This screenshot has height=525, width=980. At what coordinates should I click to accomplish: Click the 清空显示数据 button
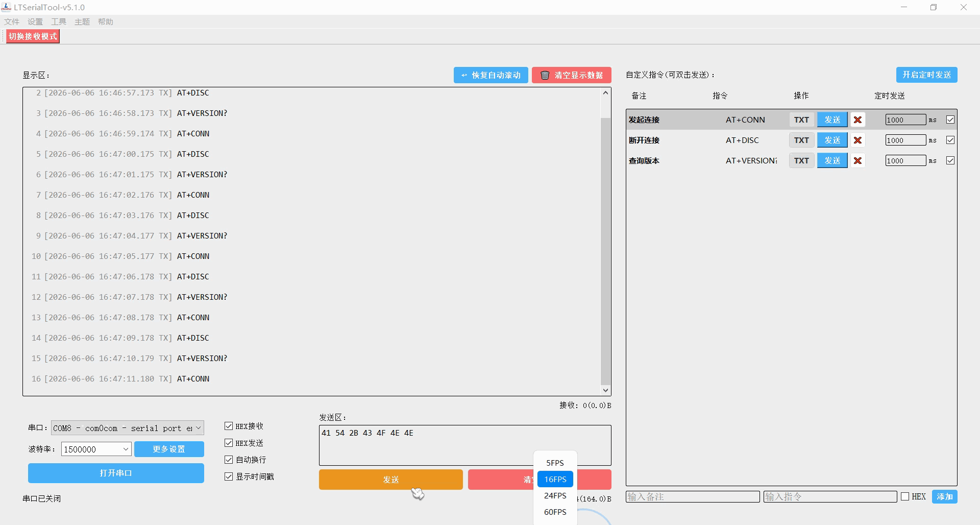pos(571,75)
